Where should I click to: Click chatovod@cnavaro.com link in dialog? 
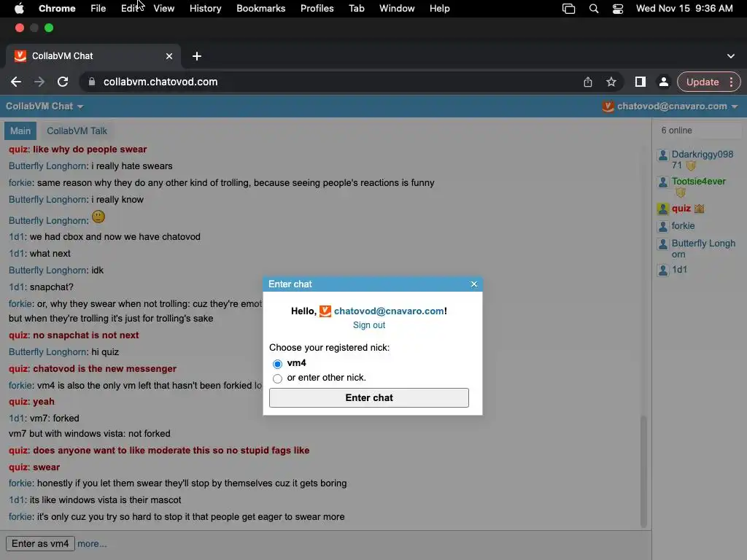point(389,311)
